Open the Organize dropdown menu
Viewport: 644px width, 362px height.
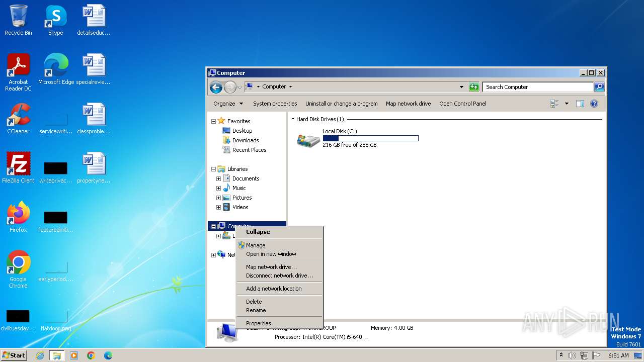coord(228,104)
